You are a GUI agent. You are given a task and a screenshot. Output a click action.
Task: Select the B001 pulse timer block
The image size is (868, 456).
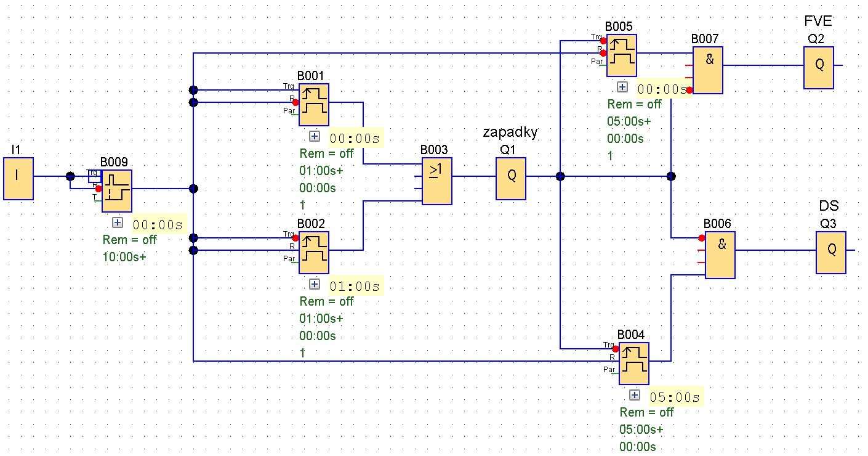point(314,105)
